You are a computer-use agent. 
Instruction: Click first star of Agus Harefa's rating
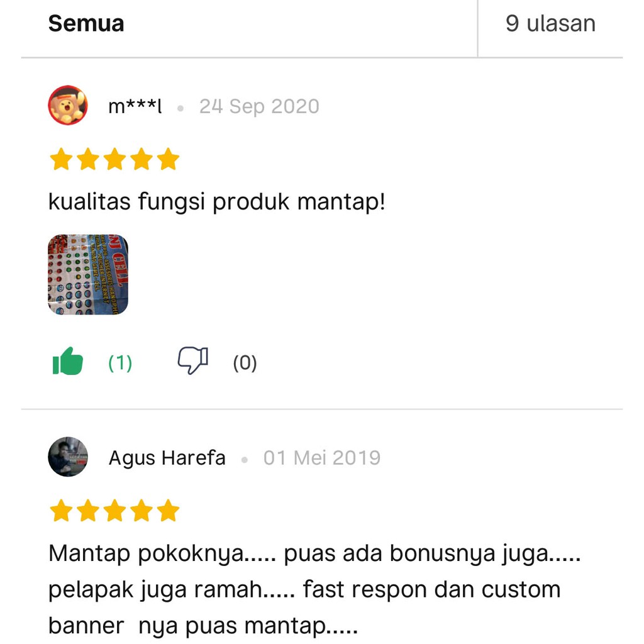(61, 511)
